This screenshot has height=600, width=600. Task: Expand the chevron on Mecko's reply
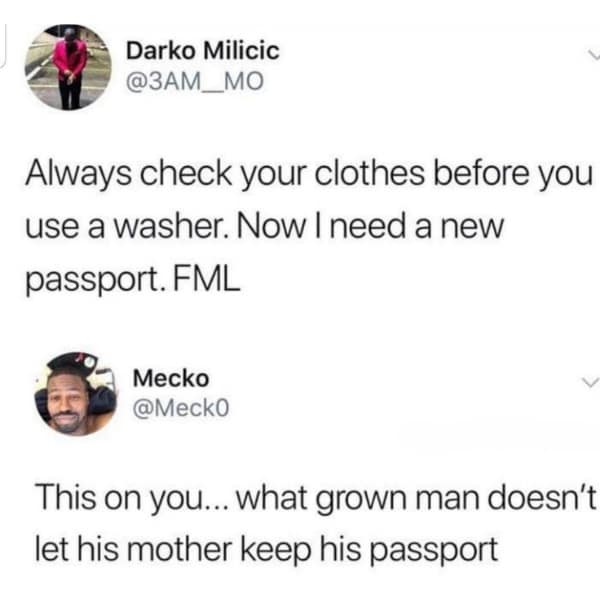tap(589, 382)
